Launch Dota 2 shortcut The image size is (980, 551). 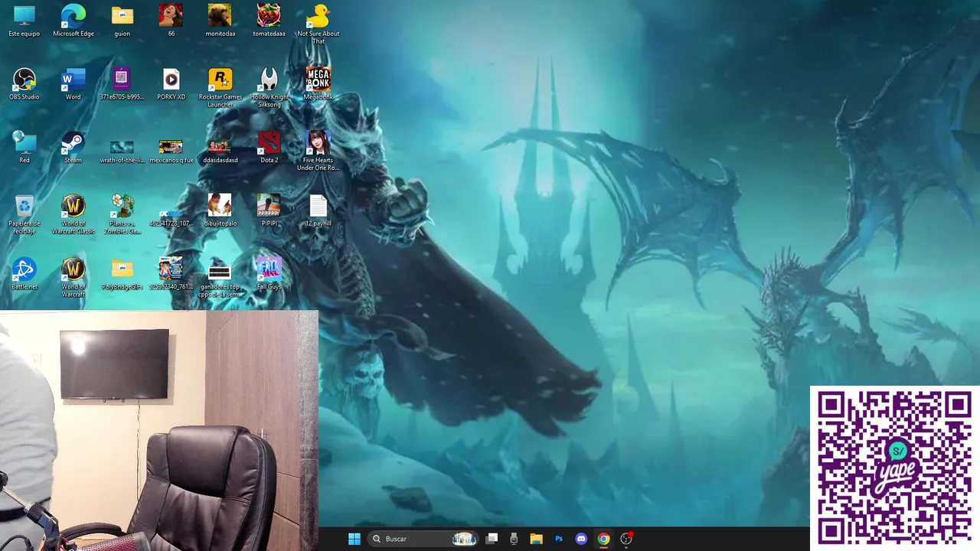[x=269, y=147]
